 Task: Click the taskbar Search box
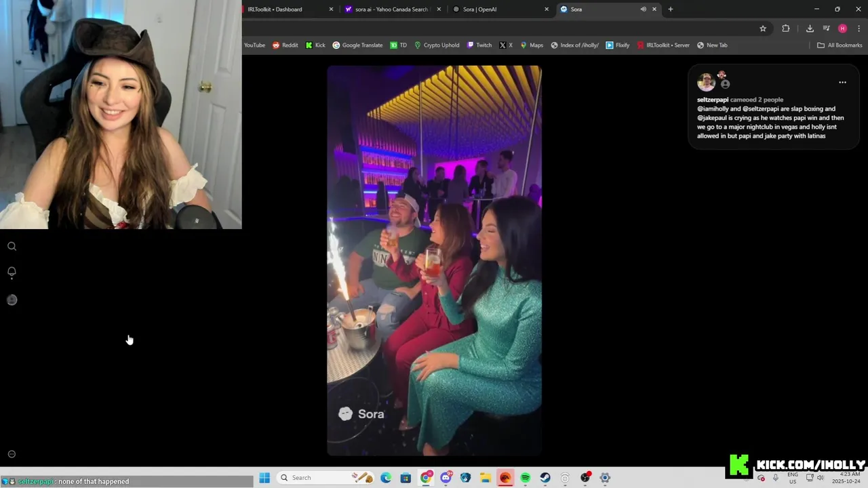click(x=325, y=478)
